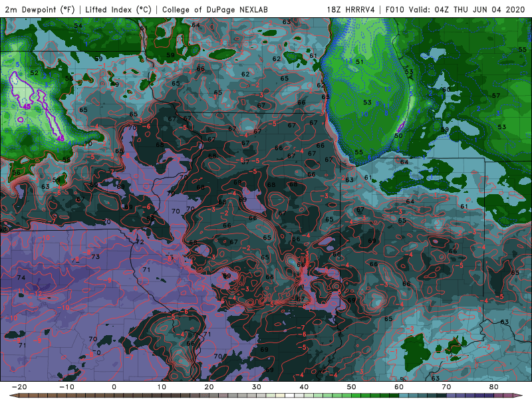
Task: Click the 50 label on the color scale
Action: tap(352, 387)
